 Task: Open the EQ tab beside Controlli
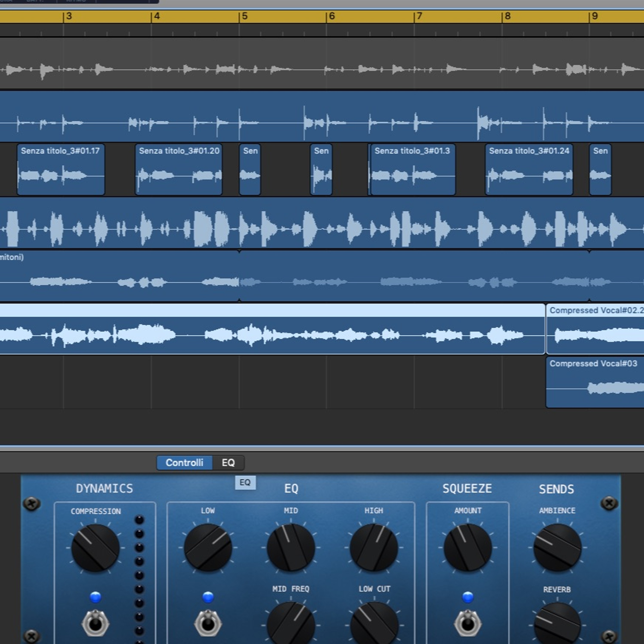pyautogui.click(x=228, y=463)
